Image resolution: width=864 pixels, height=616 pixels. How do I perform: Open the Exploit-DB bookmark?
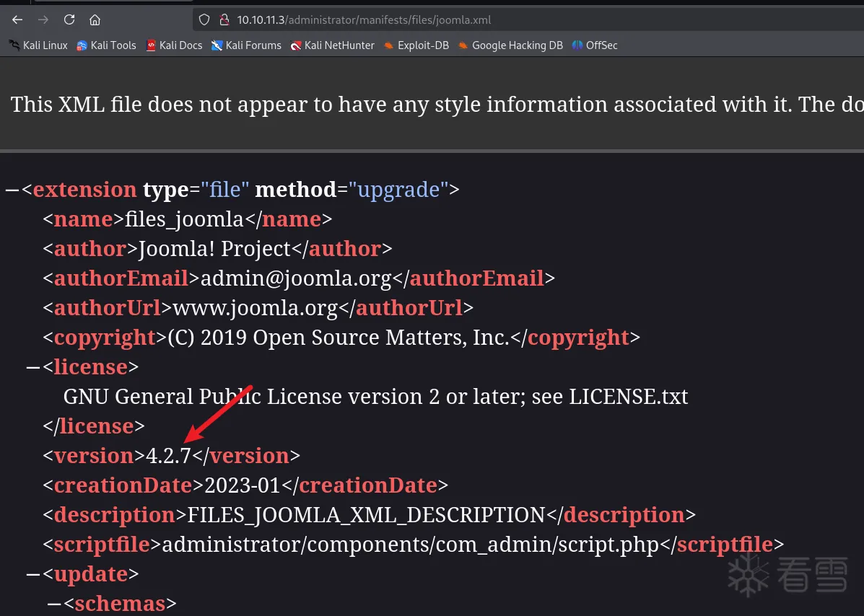click(x=416, y=45)
